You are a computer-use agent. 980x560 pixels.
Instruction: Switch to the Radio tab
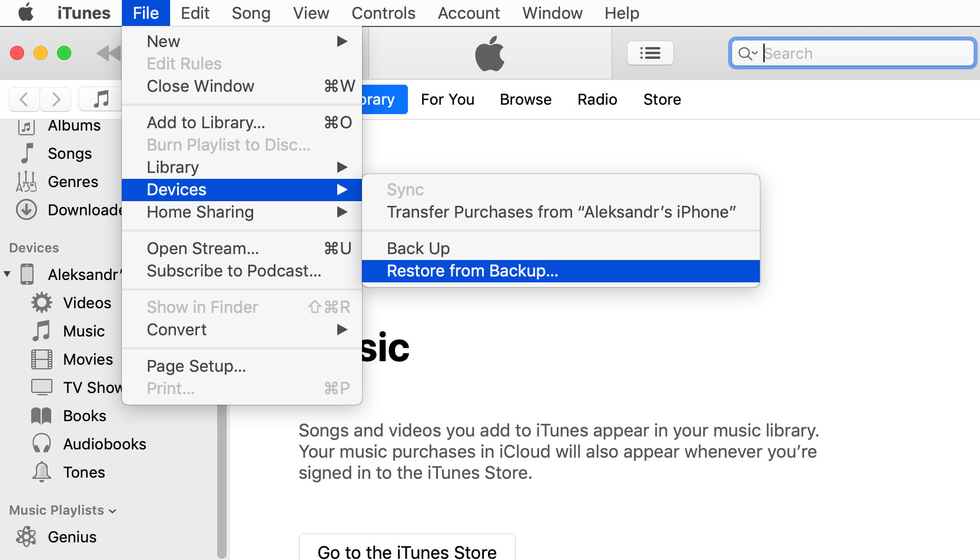click(x=597, y=99)
